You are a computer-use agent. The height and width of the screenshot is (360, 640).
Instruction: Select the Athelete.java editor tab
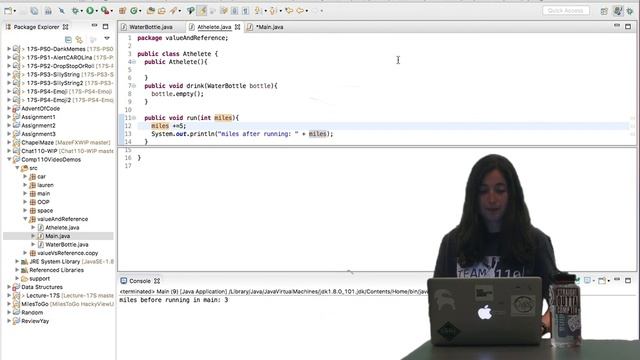point(214,27)
